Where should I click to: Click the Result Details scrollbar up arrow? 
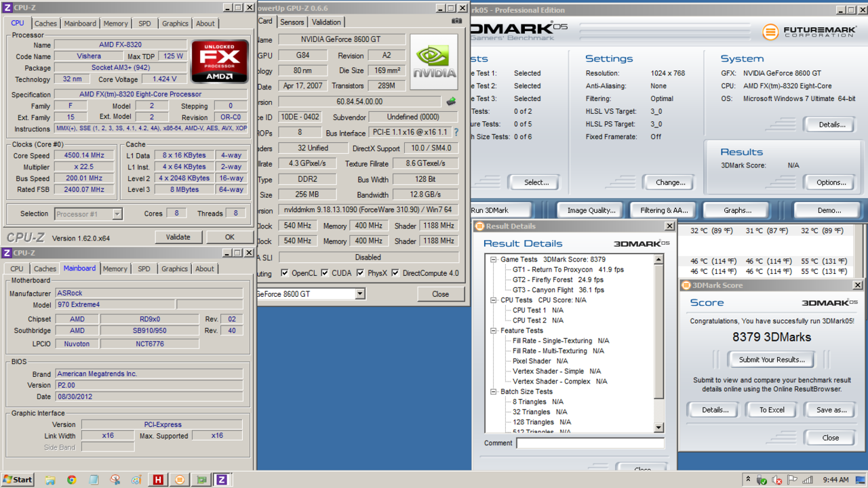pos(658,259)
